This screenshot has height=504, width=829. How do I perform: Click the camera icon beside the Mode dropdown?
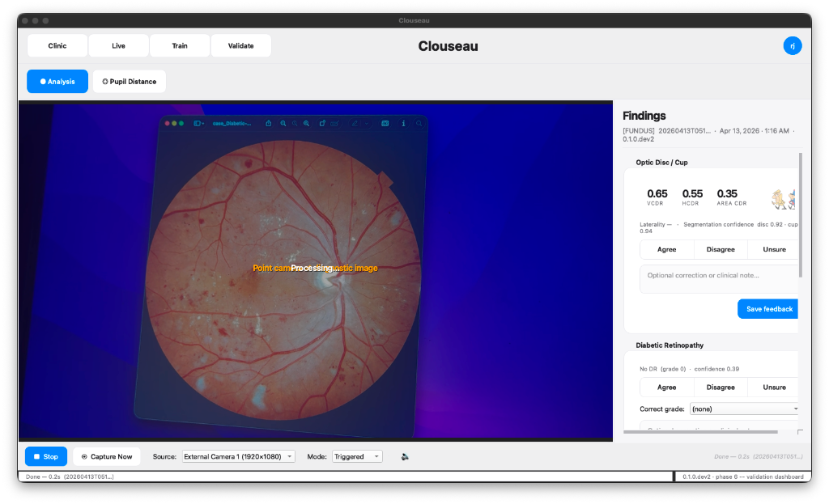point(404,456)
